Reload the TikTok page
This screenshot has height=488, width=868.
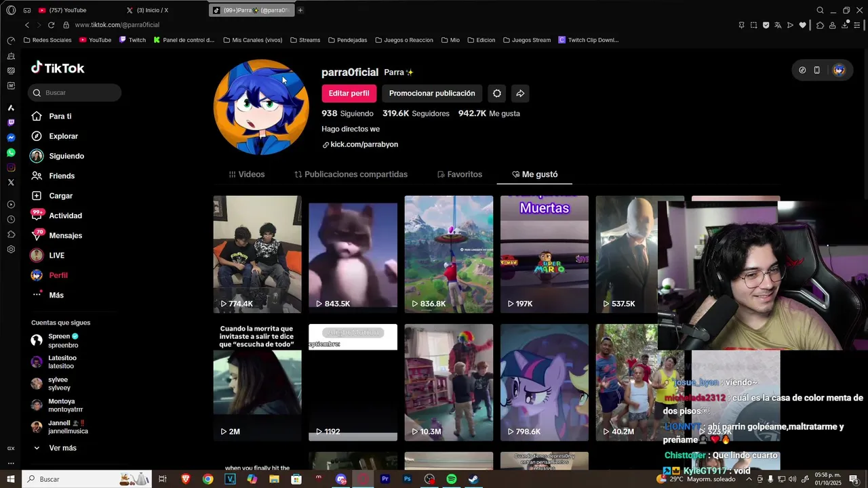[51, 25]
